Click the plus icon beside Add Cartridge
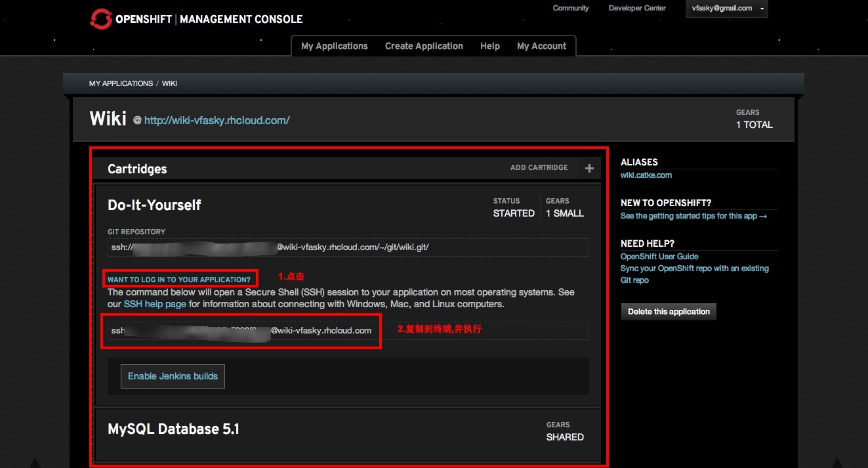Viewport: 868px width, 468px height. point(589,169)
